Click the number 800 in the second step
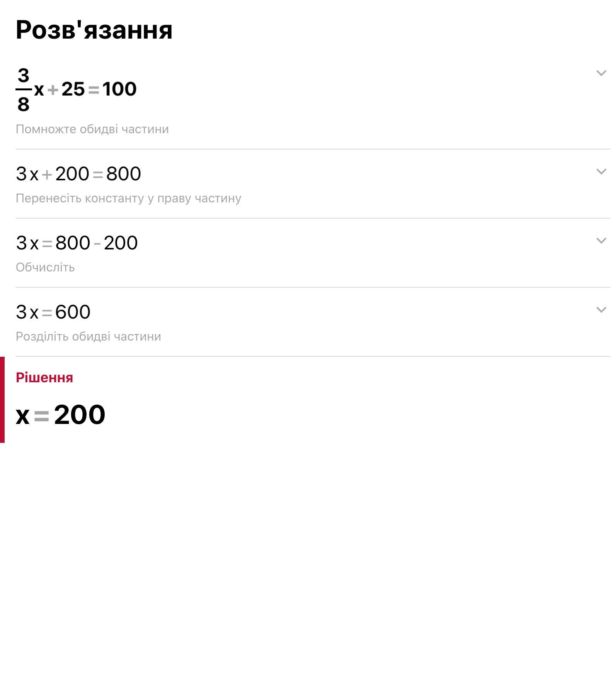 point(124,174)
